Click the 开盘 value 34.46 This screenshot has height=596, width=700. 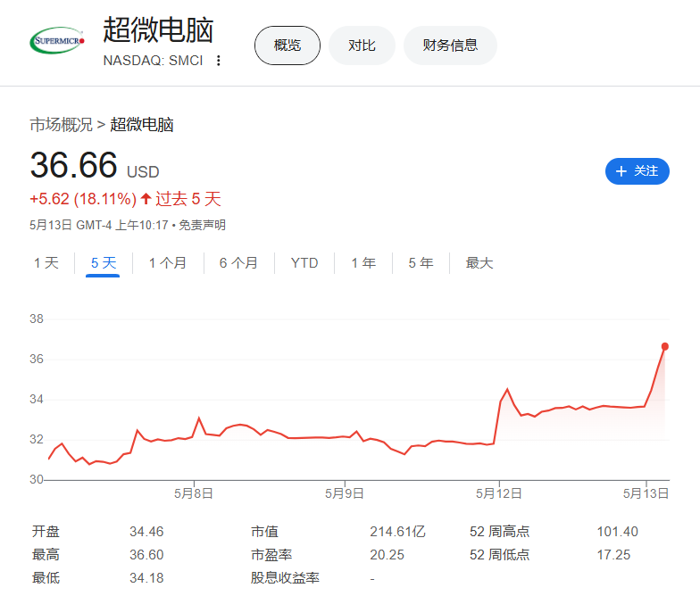coord(146,532)
